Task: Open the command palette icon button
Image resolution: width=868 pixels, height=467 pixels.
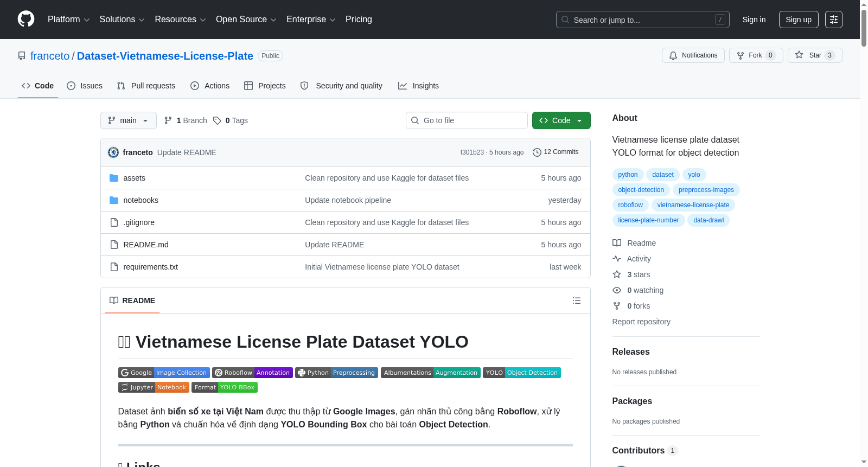Action: click(x=834, y=20)
